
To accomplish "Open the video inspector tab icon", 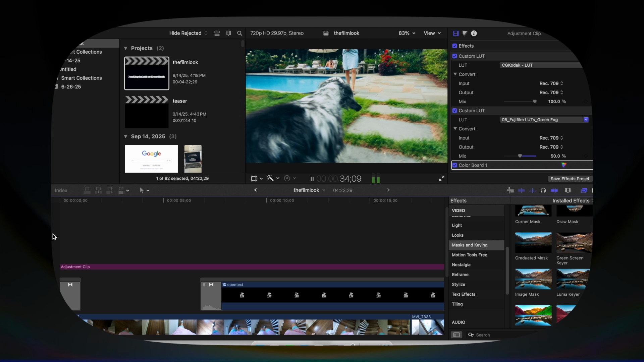I will click(x=455, y=33).
